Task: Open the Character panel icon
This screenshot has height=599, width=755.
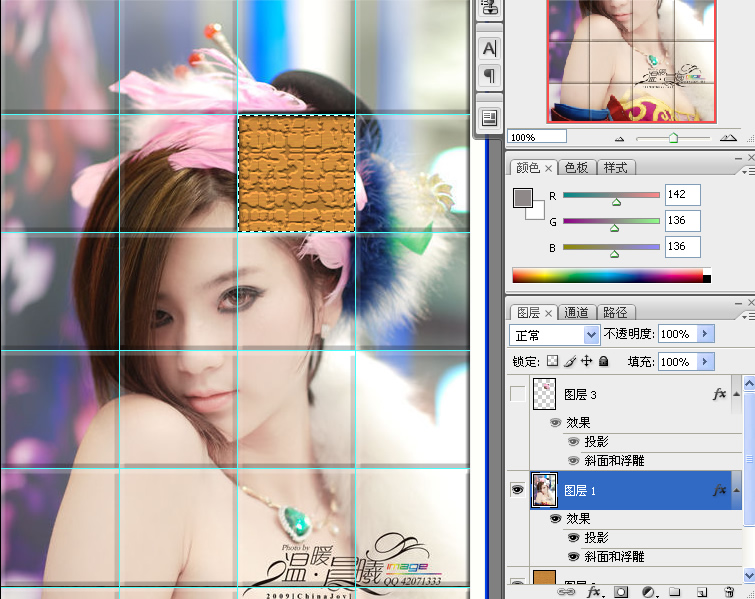Action: coord(489,48)
